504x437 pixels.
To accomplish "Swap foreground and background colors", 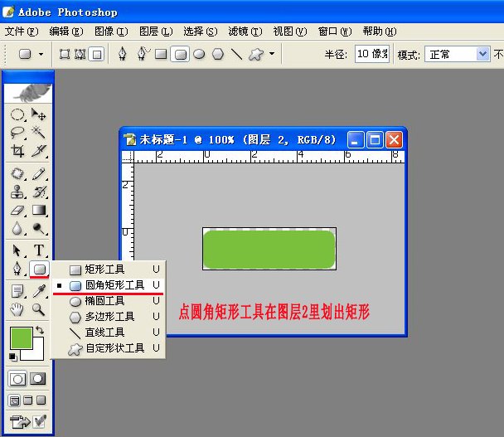I will (x=40, y=330).
